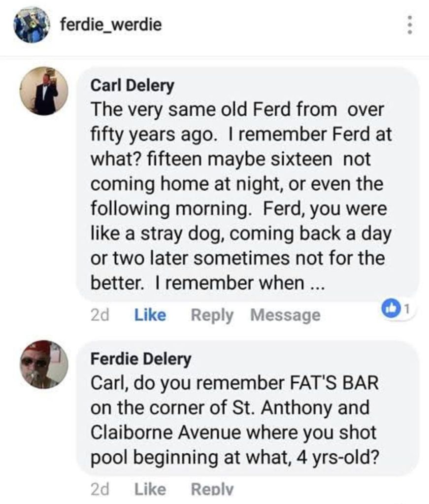Image resolution: width=429 pixels, height=504 pixels.
Task: Click the Carl Delery name link
Action: pos(132,86)
